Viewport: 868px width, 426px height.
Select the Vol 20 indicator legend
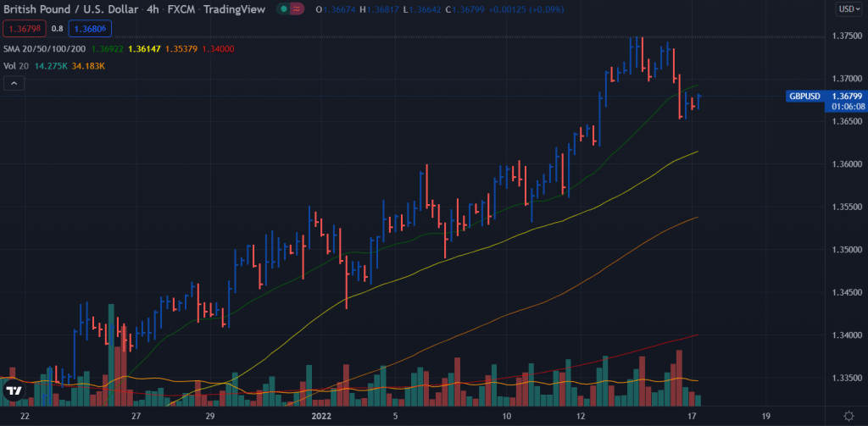click(15, 66)
